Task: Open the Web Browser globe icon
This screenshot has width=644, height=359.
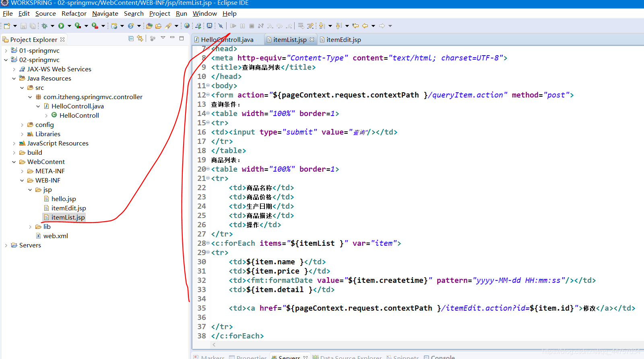Action: 187,26
